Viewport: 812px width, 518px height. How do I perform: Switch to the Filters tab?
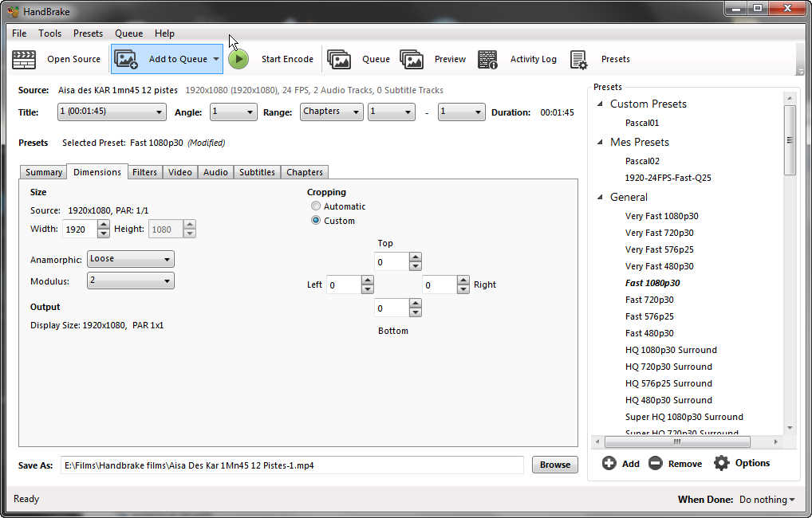click(144, 172)
